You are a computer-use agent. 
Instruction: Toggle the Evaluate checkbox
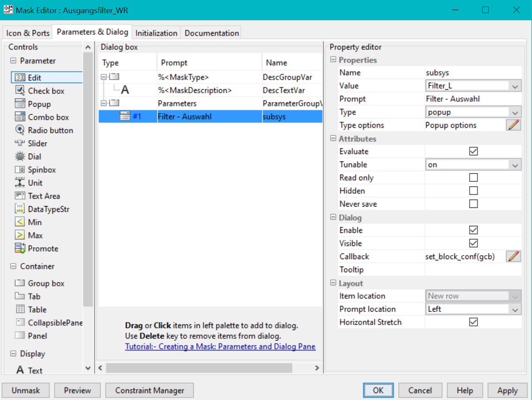pos(473,151)
